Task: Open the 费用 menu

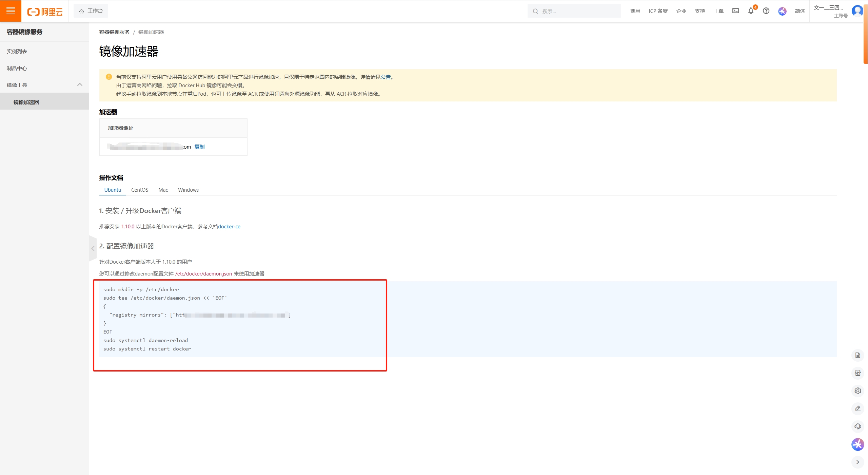Action: click(635, 11)
